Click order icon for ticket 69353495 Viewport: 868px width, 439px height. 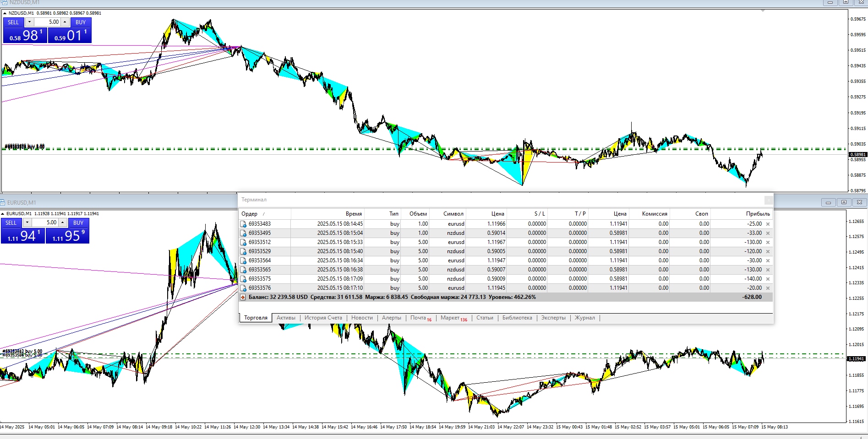point(243,233)
